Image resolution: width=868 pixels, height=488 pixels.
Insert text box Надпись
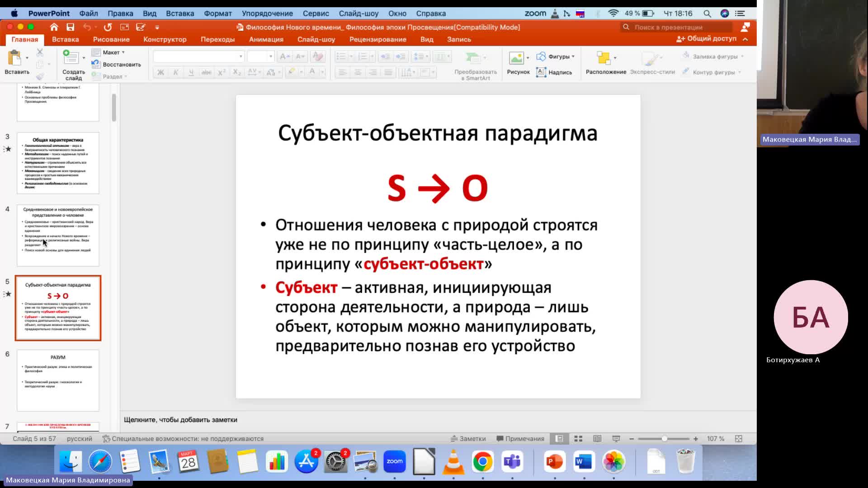(554, 72)
